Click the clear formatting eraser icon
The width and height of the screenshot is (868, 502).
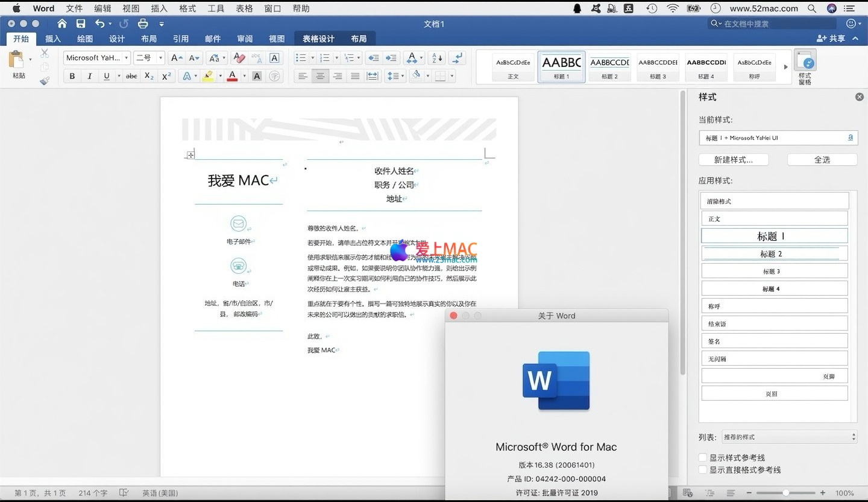tap(239, 58)
